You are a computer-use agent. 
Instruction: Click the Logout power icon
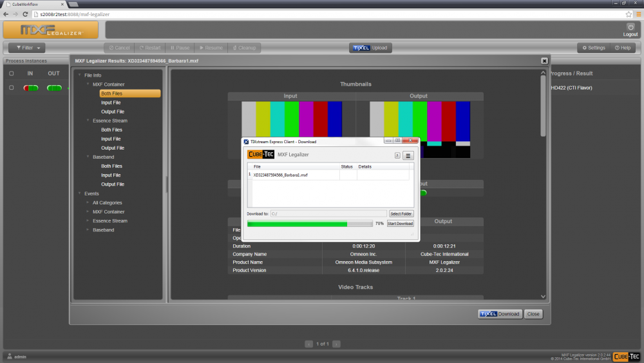click(630, 27)
